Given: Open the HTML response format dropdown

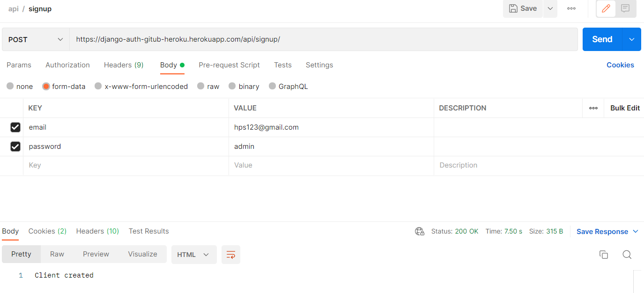Looking at the screenshot, I should click(193, 254).
